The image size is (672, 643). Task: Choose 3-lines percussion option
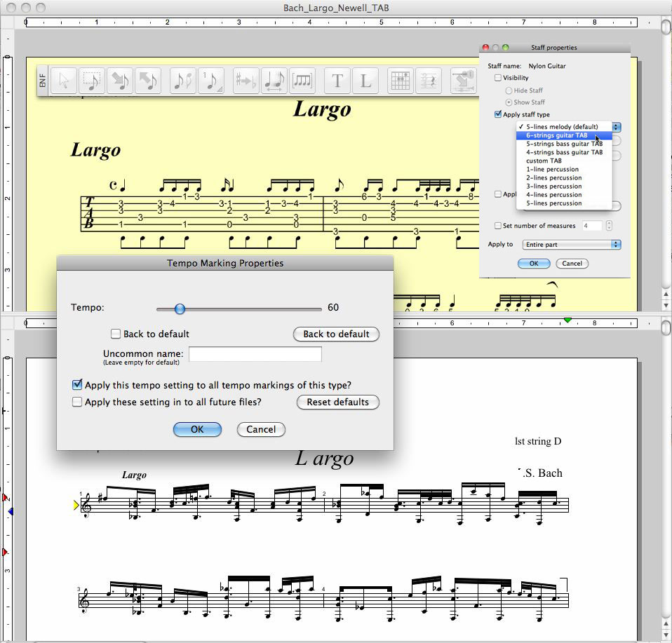(x=564, y=187)
